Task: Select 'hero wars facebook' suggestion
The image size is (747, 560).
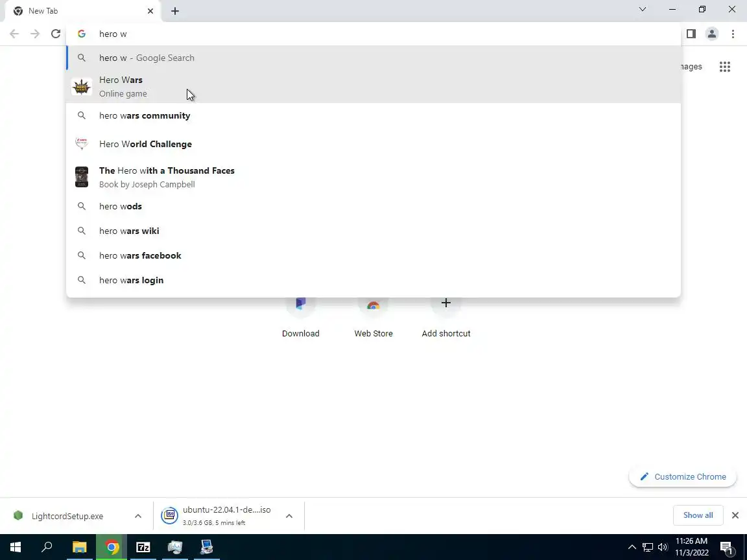Action: [x=373, y=256]
